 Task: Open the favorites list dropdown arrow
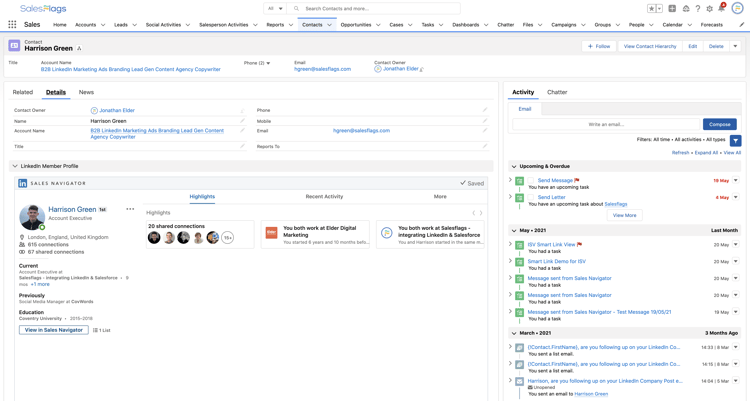point(660,9)
